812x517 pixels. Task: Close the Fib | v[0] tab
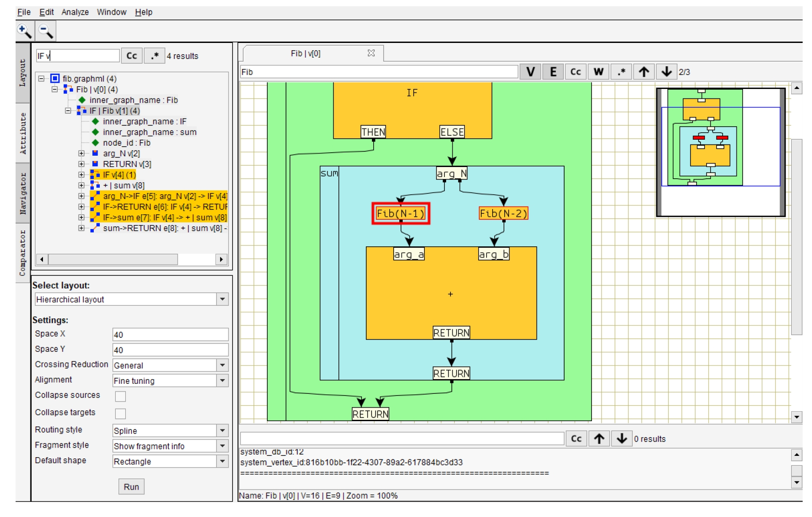[371, 53]
